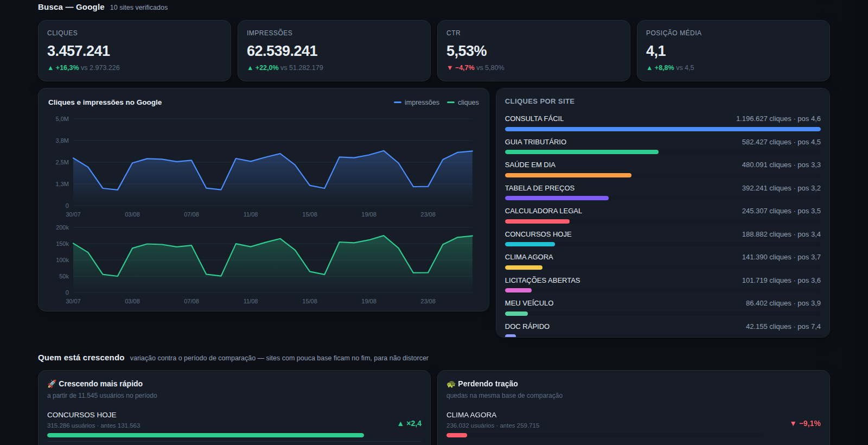Screen dimensions: 868x445
Task: Click the SAÚDE EM DIA orange progress bar
Action: coord(568,175)
